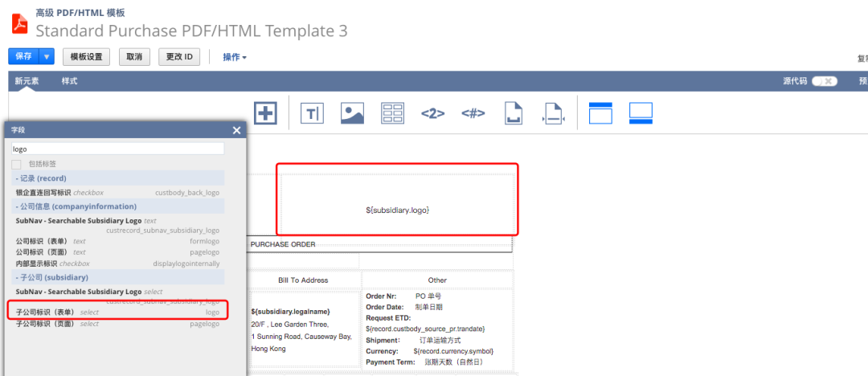The height and width of the screenshot is (376, 868).
Task: Insert the <#> total pages element
Action: 473,113
